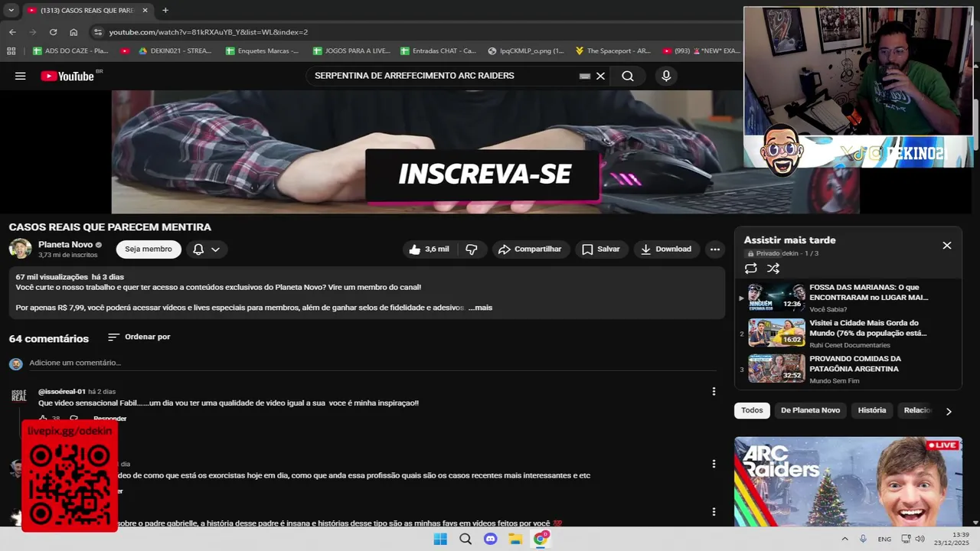Select the História filter chip
The height and width of the screenshot is (551, 980).
coord(871,410)
